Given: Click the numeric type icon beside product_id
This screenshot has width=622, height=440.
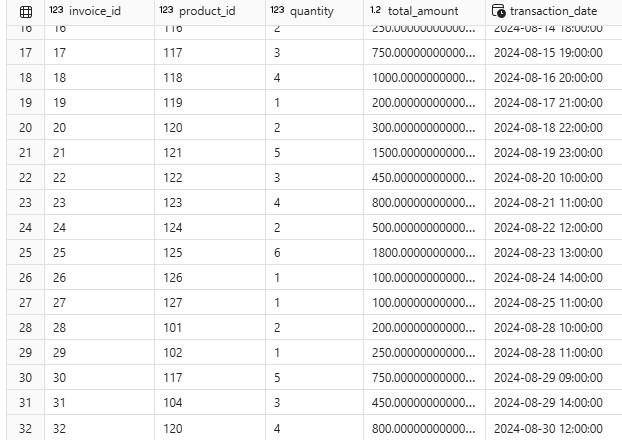Looking at the screenshot, I should pyautogui.click(x=166, y=10).
